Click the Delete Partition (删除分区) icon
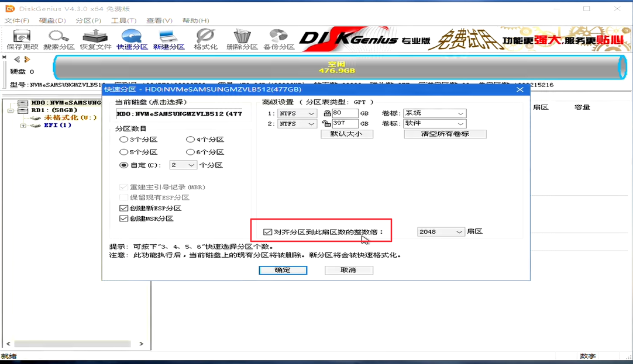This screenshot has width=633, height=364. click(x=242, y=40)
